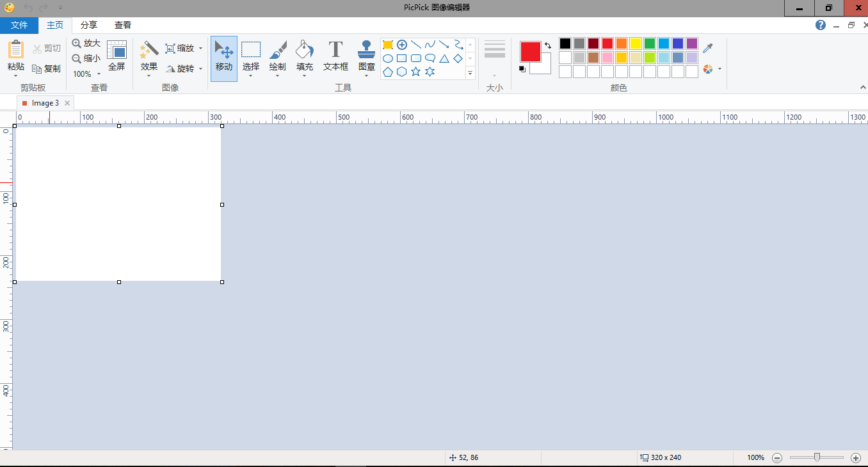Expand the Effects dropdown

pos(149,75)
